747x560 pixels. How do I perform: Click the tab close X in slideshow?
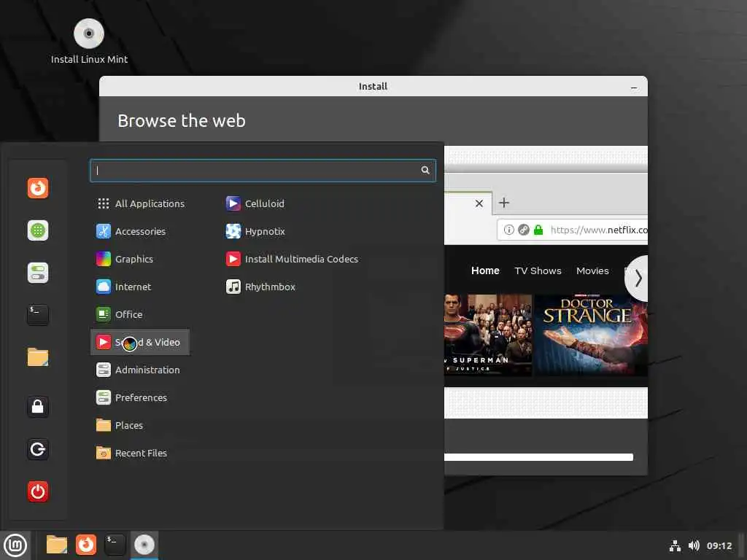[x=479, y=203]
